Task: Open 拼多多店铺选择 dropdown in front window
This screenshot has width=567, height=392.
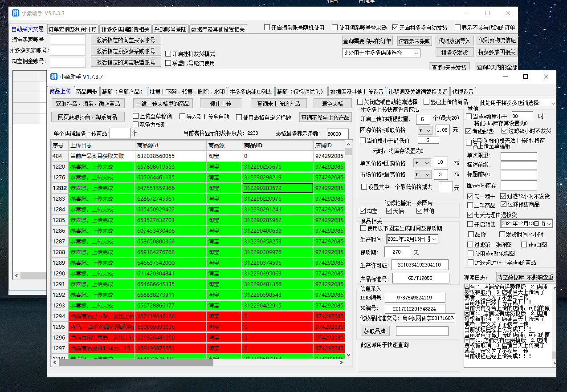Action: [517, 103]
